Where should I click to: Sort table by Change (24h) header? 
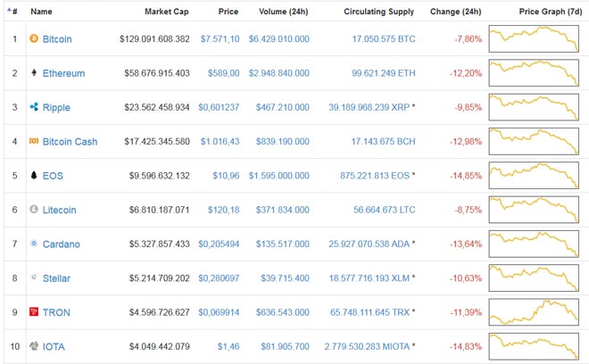[x=455, y=12]
